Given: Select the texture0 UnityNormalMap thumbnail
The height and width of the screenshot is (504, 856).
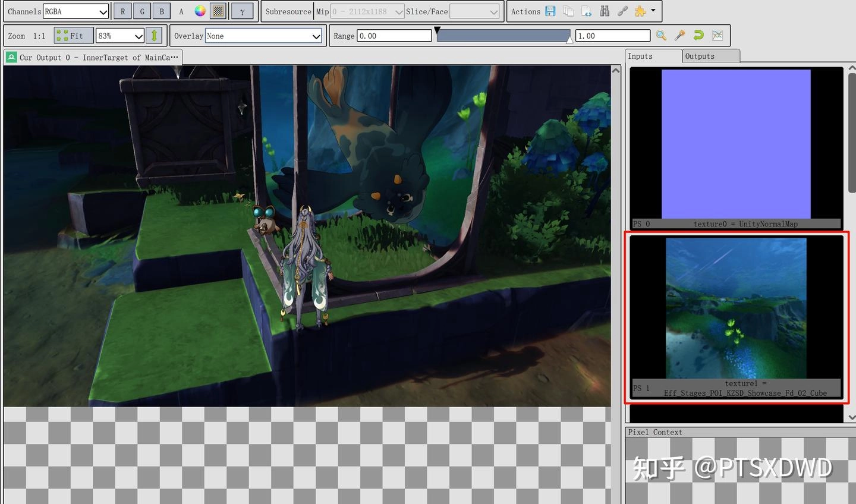Looking at the screenshot, I should pyautogui.click(x=736, y=148).
